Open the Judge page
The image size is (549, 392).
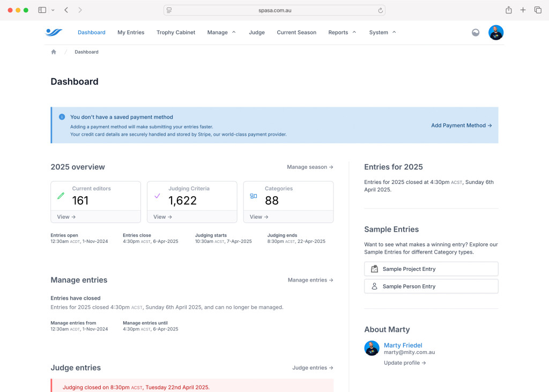(x=257, y=33)
